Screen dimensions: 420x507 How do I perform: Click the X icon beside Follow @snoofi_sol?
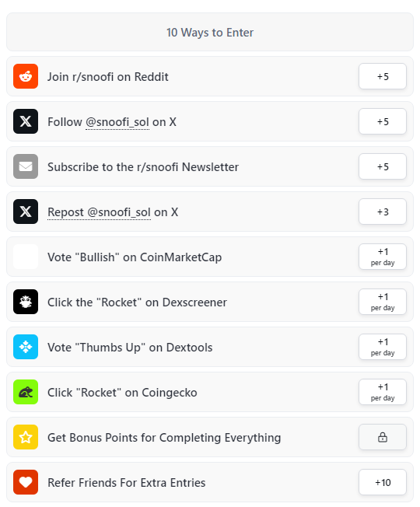point(26,121)
